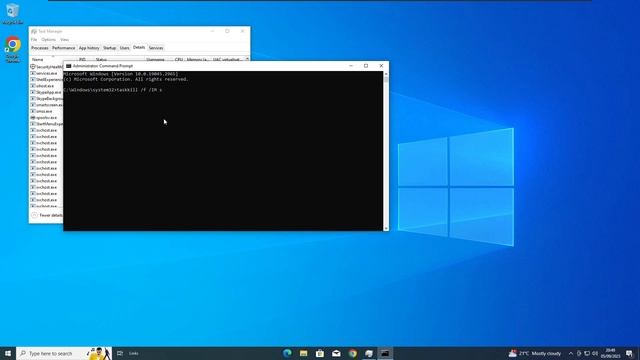Screen dimensions: 640x360
Task: Select the StartMenuExperience process row
Action: [x=47, y=124]
